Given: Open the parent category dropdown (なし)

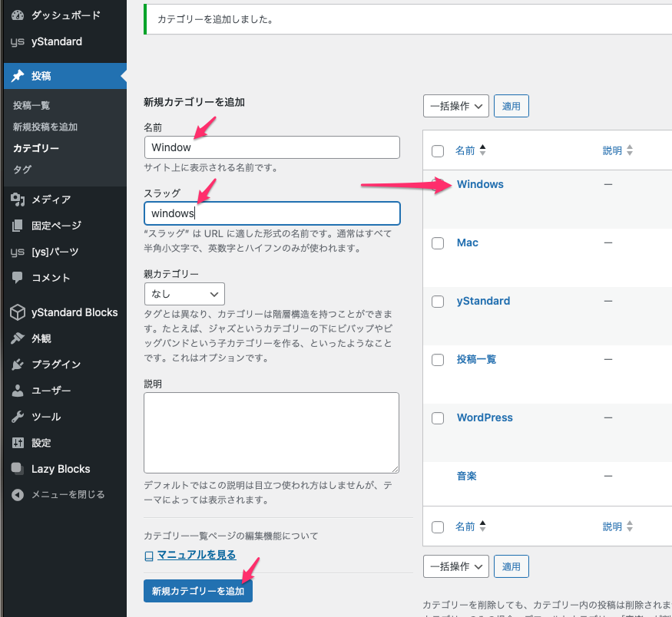Looking at the screenshot, I should pyautogui.click(x=184, y=294).
